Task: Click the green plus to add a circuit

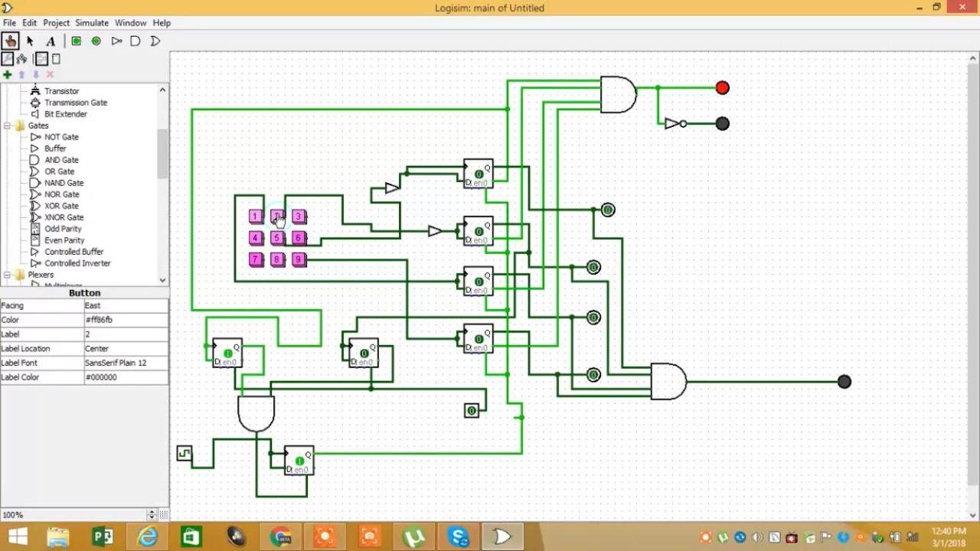Action: tap(8, 74)
